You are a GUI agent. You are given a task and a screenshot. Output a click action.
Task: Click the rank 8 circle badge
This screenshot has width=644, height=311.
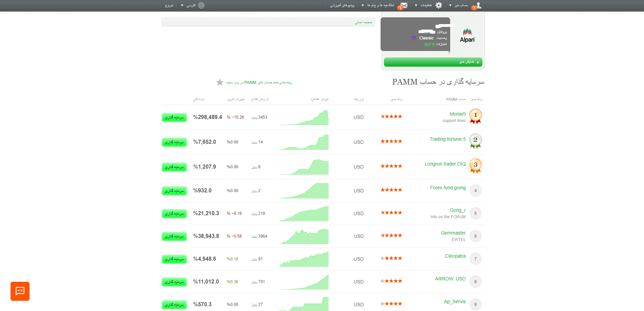pos(475,282)
